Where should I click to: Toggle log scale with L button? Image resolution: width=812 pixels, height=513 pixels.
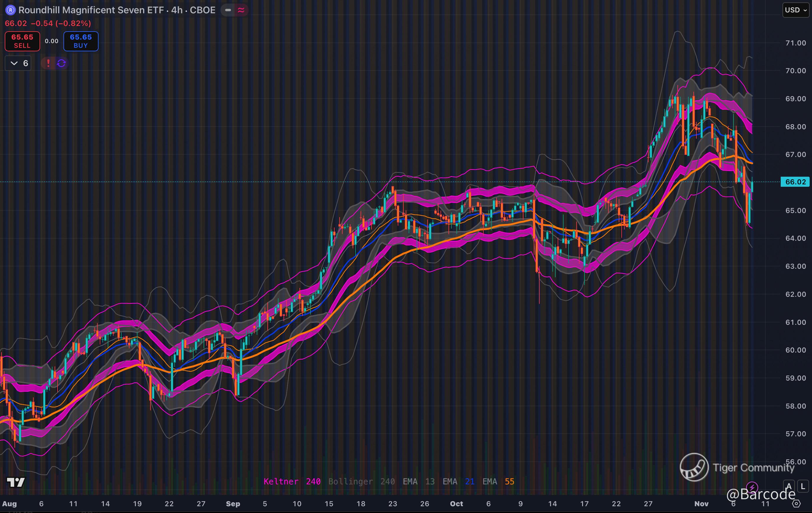[803, 486]
